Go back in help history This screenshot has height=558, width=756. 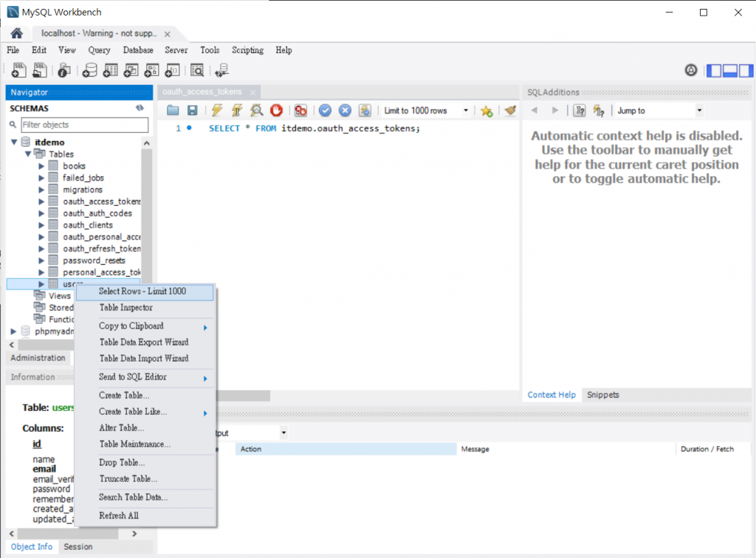pyautogui.click(x=535, y=111)
